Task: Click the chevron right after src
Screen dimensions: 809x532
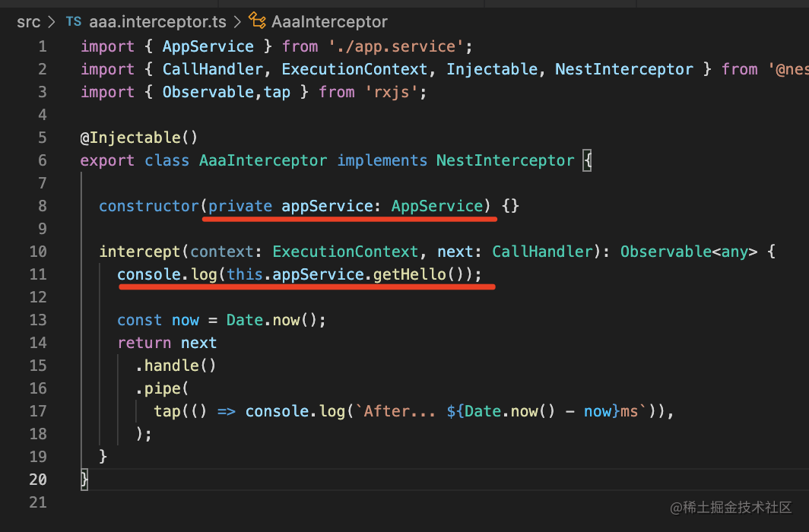Action: point(52,22)
